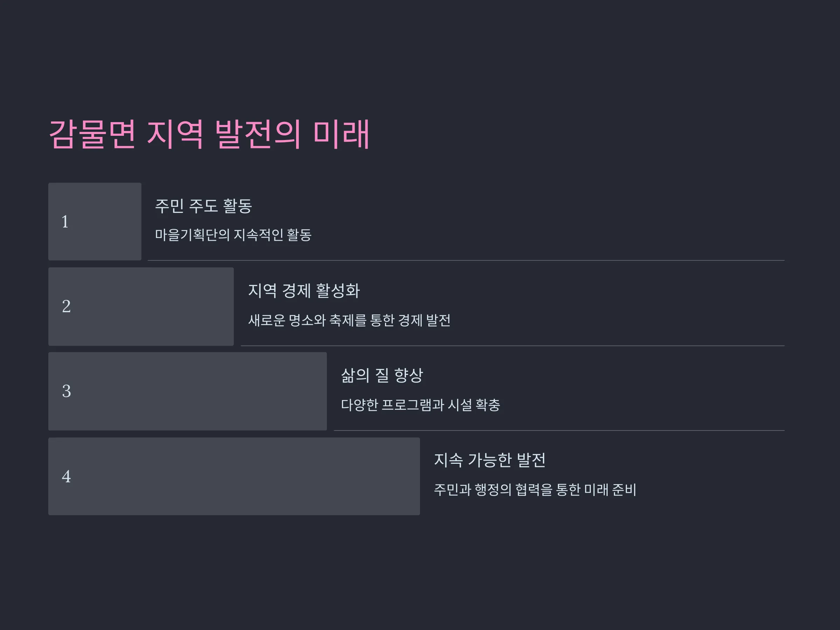Select the text 다양한 프로그램과 시설 확충
The width and height of the screenshot is (840, 630).
tap(420, 405)
